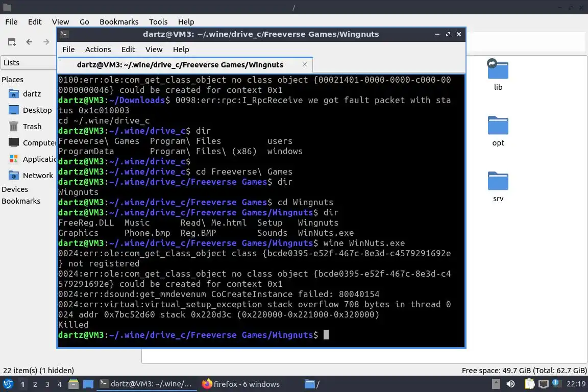The width and height of the screenshot is (588, 392).
Task: Open the terminal's Edit menu
Action: [x=128, y=50]
